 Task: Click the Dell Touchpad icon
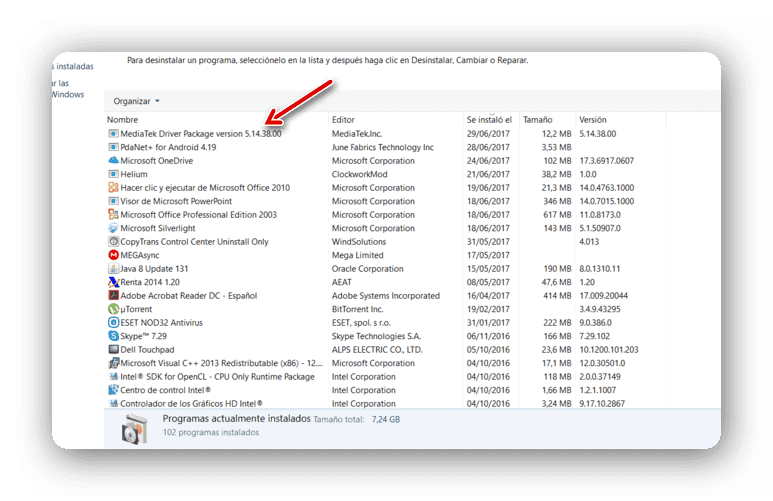(113, 350)
